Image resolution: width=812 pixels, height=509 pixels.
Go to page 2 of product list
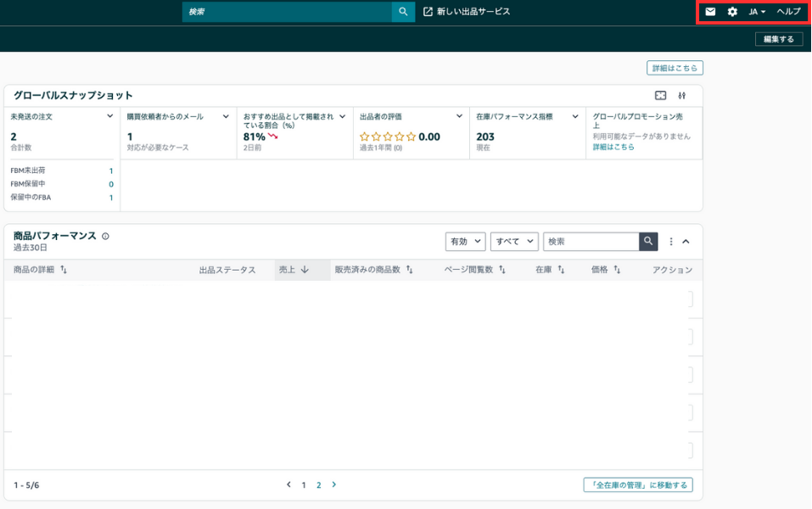coord(319,485)
